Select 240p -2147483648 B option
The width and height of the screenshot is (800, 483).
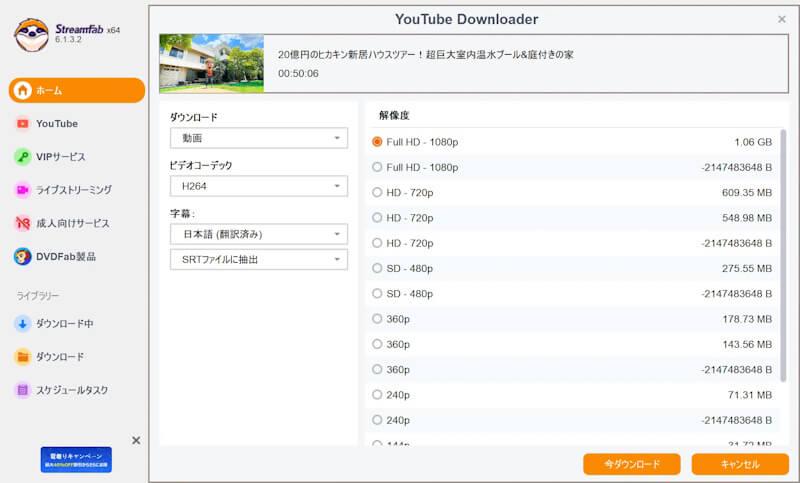(572, 420)
